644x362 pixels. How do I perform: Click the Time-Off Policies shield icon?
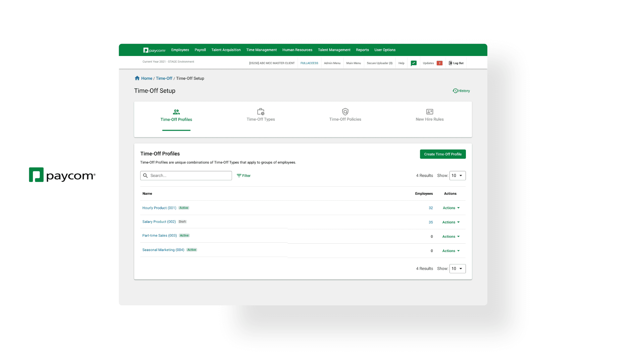pyautogui.click(x=345, y=112)
